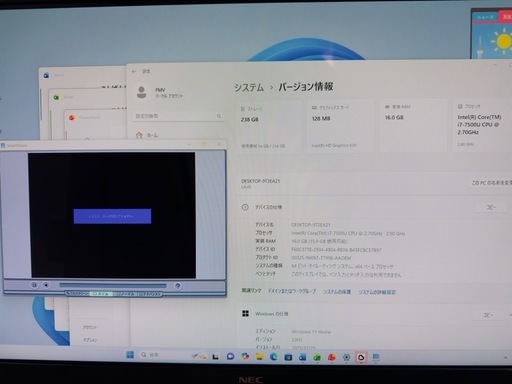512x384 pixels.
Task: Select the highlighted second SmartVision bottom tab
Action: [101, 294]
